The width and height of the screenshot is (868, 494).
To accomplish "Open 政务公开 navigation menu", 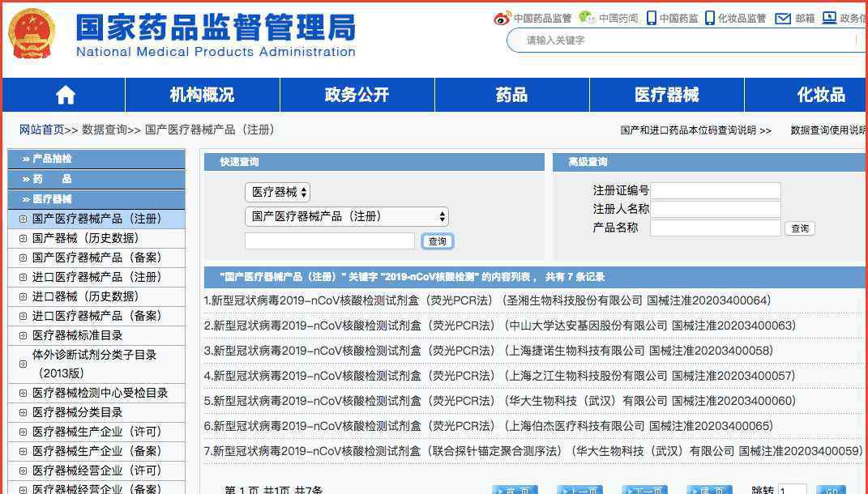I will coord(357,95).
